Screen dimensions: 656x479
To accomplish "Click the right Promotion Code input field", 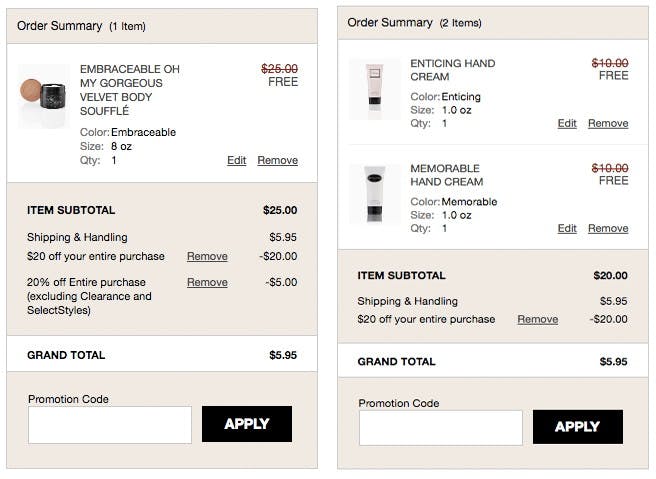I will (x=441, y=428).
